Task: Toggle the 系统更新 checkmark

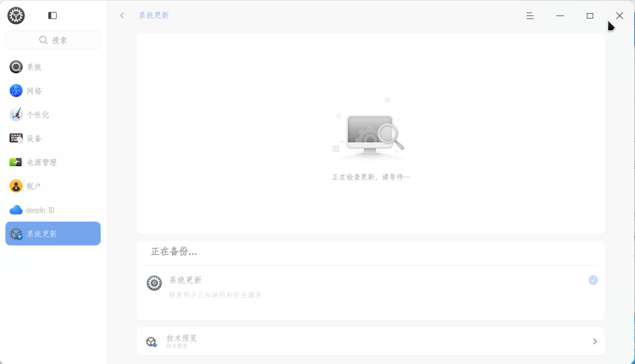Action: pos(593,280)
